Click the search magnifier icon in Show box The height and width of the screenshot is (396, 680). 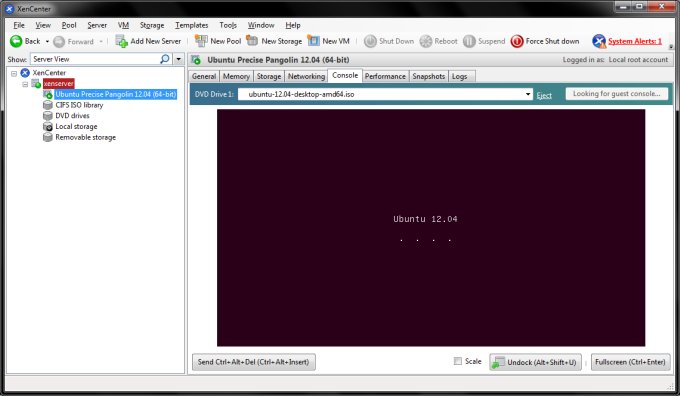click(165, 59)
